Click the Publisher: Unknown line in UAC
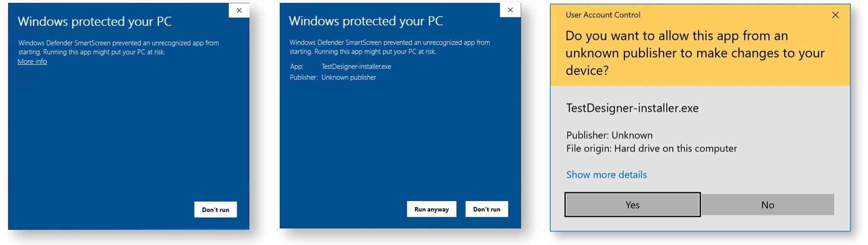This screenshot has height=245, width=868. pyautogui.click(x=609, y=135)
